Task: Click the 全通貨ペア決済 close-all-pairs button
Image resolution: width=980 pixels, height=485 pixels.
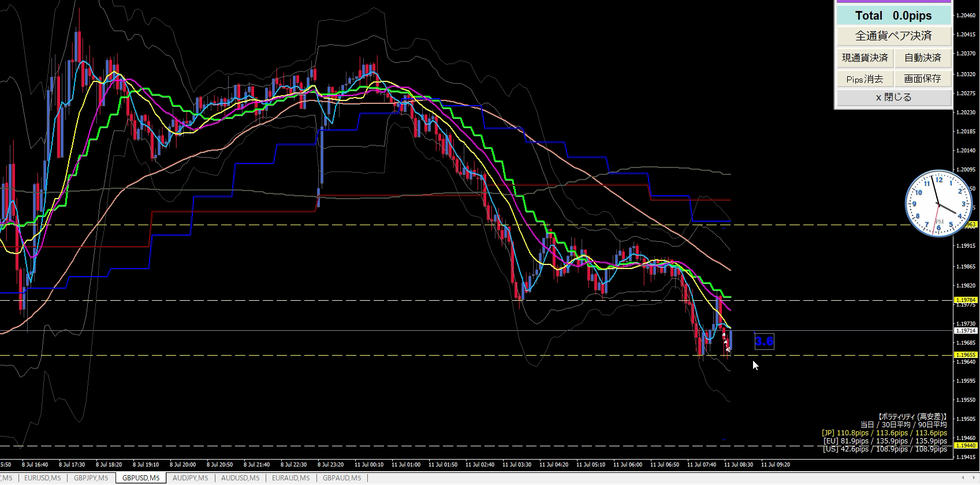Action: click(893, 36)
